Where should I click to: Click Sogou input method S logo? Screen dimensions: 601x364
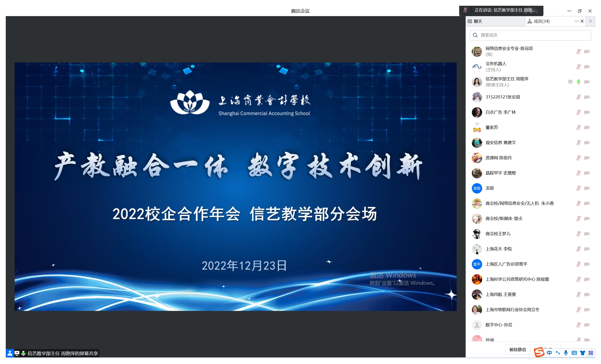point(539,352)
